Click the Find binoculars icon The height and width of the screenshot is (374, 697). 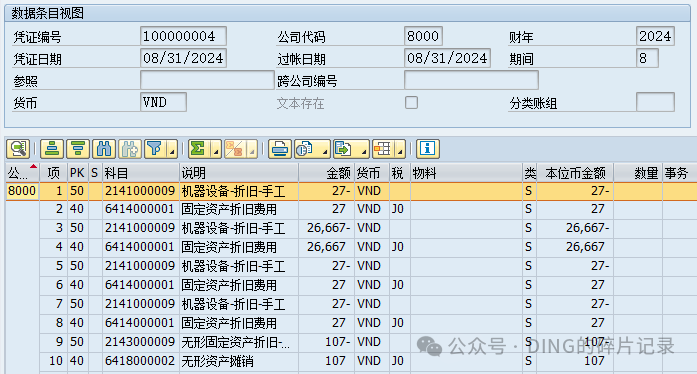[x=104, y=149]
